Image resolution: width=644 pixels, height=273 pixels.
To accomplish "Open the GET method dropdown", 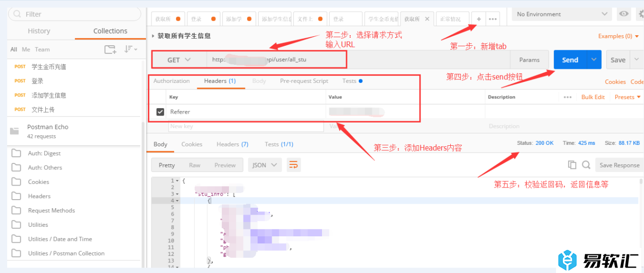I will coord(179,60).
